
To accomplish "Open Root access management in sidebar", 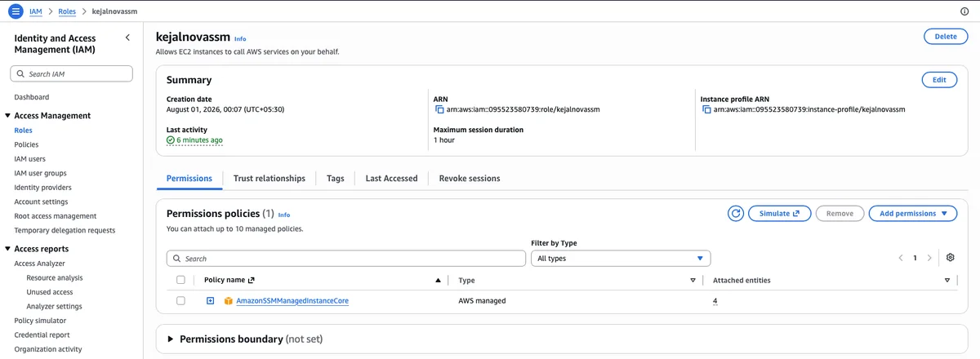I will click(56, 215).
